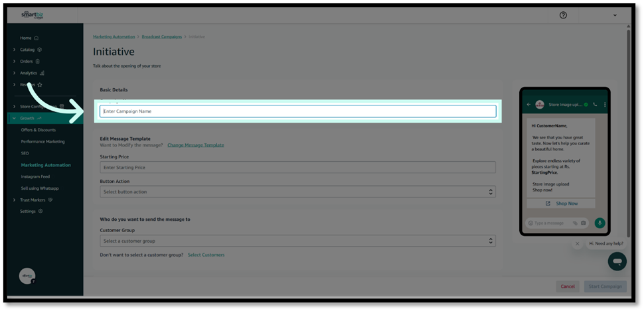This screenshot has height=311, width=644.
Task: Click the camera icon in message bar
Action: [x=584, y=223]
